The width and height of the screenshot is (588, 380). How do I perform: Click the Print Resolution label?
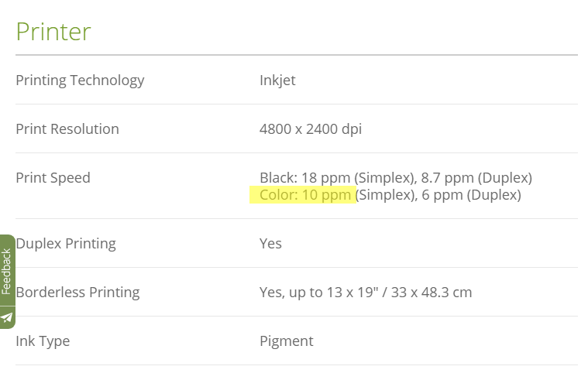pos(67,129)
